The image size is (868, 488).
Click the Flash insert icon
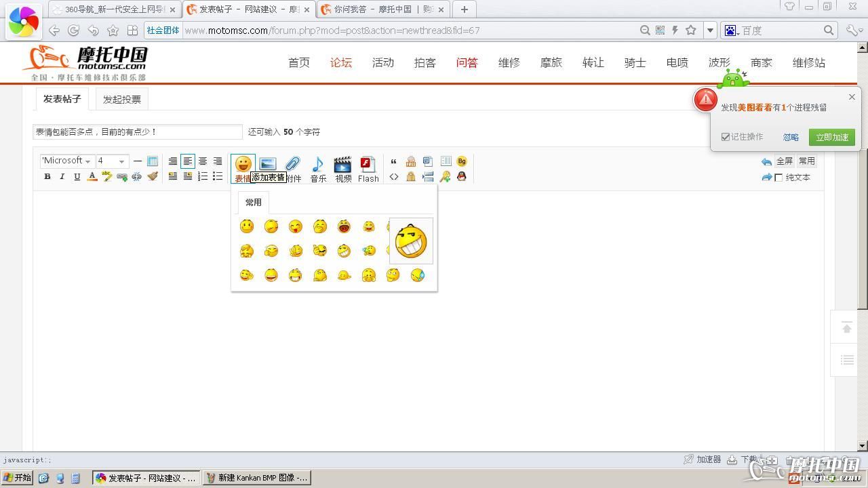368,169
